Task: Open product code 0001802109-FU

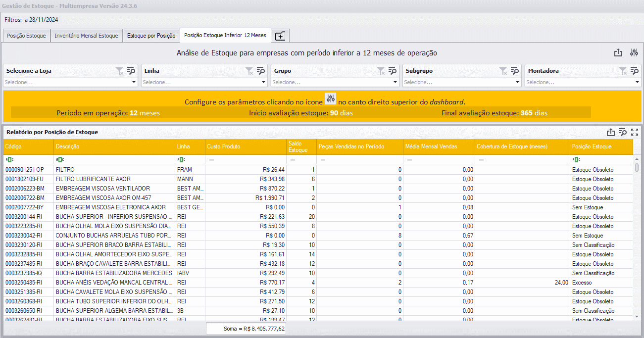Action: click(25, 179)
